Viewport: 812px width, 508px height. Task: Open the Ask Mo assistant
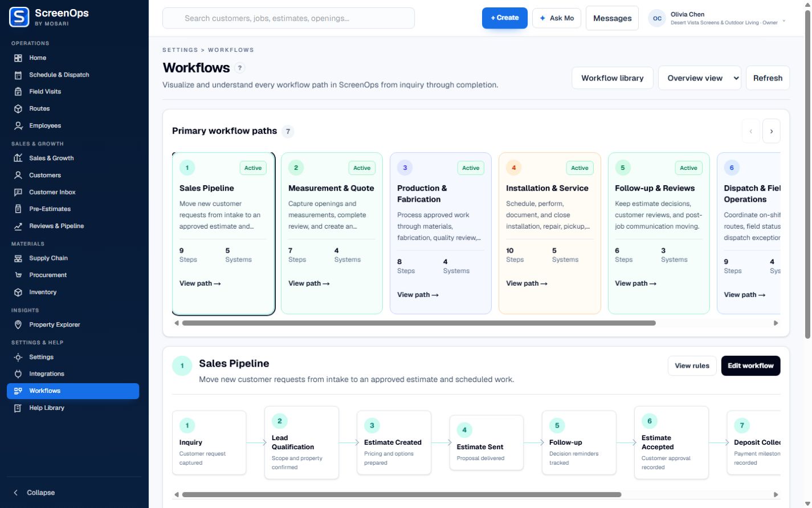[557, 18]
